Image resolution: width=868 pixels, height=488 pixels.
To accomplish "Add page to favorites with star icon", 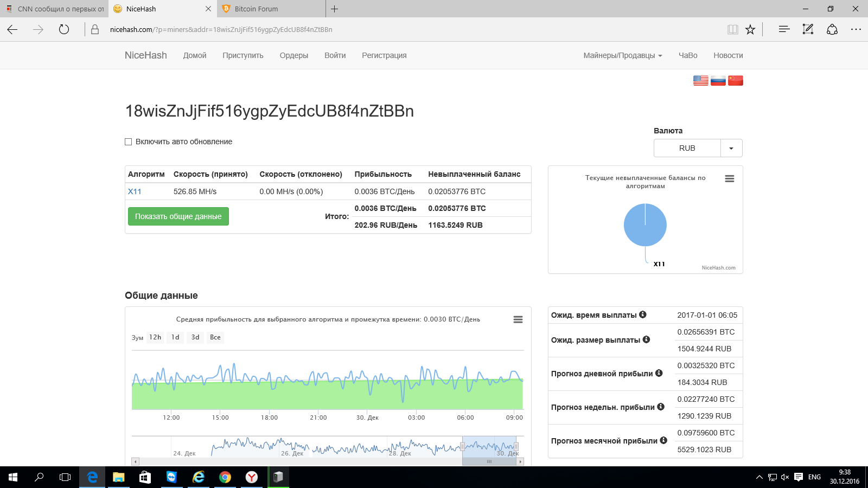I will pos(750,30).
